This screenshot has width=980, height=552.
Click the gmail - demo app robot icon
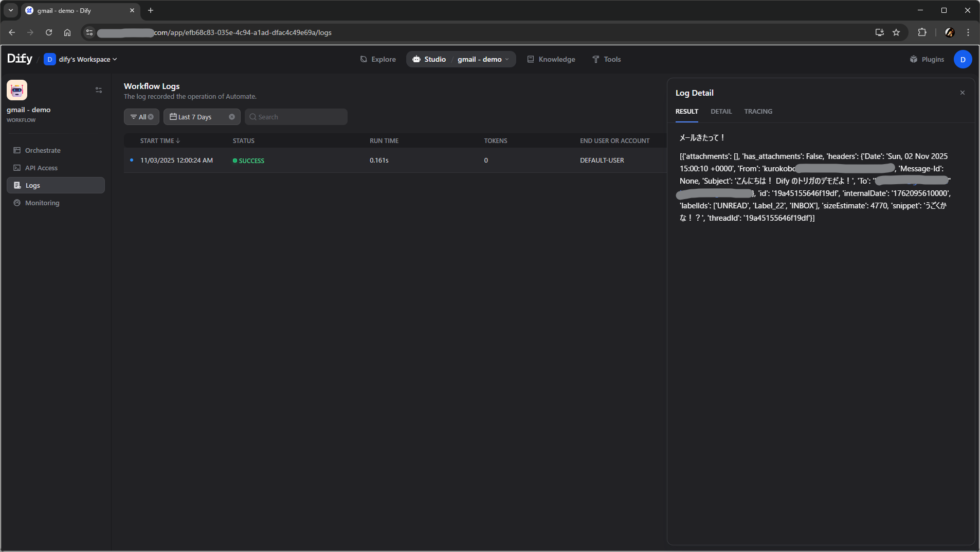(17, 90)
